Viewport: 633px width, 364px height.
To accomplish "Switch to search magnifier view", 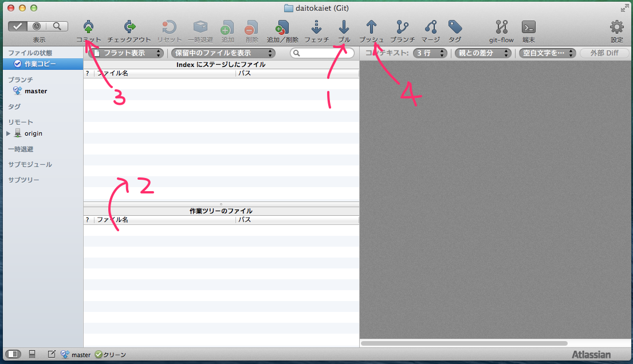I will (x=57, y=26).
